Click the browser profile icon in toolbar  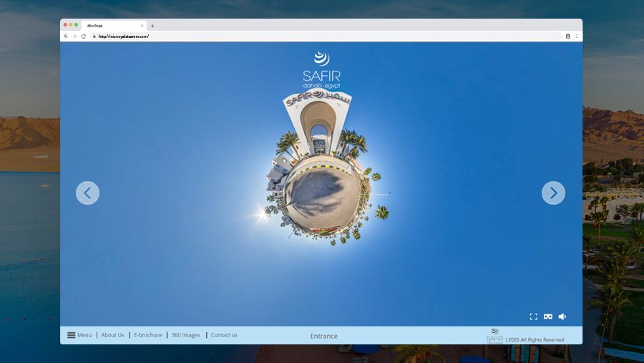coord(568,37)
